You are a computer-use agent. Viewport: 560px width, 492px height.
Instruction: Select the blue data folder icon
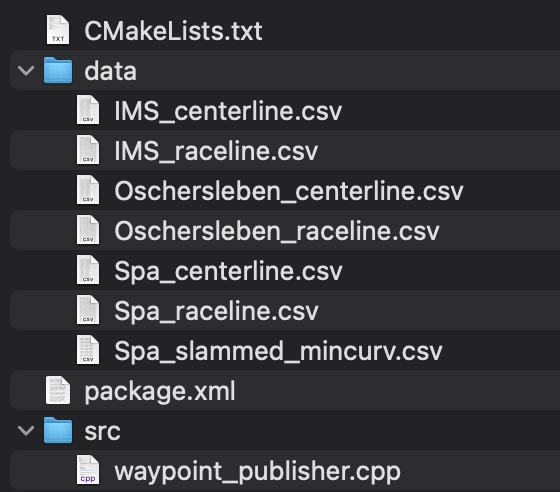pyautogui.click(x=58, y=70)
